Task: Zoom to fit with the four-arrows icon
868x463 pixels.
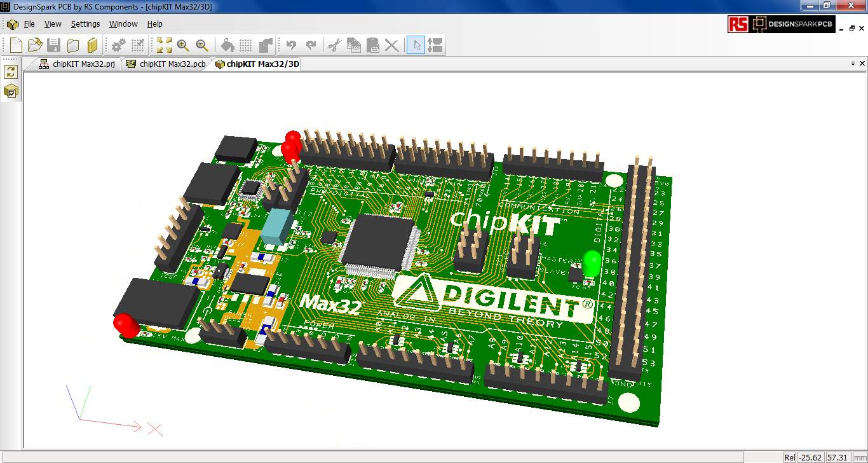Action: tap(164, 45)
